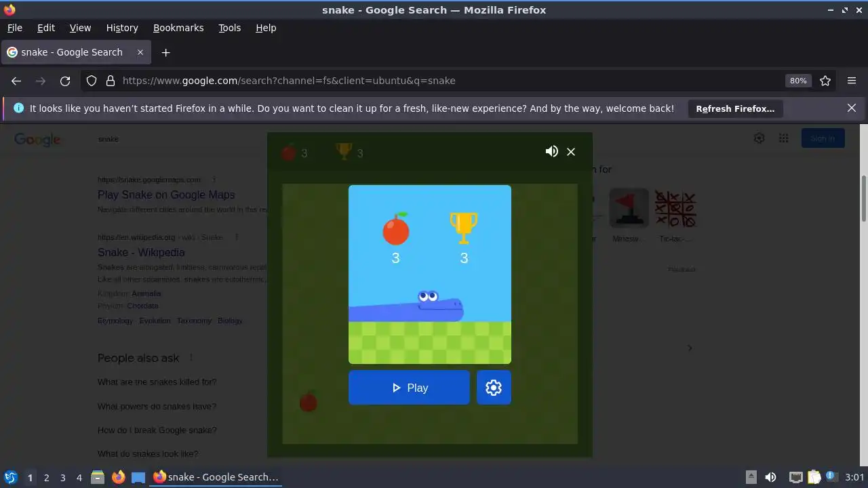The image size is (868, 488).
Task: Select the snake - Google Search tab
Action: (71, 52)
